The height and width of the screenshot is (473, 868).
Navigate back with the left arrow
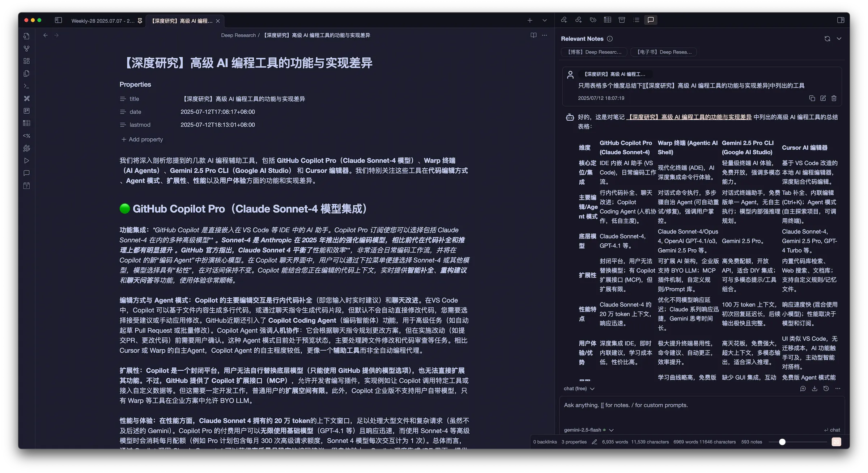(45, 35)
